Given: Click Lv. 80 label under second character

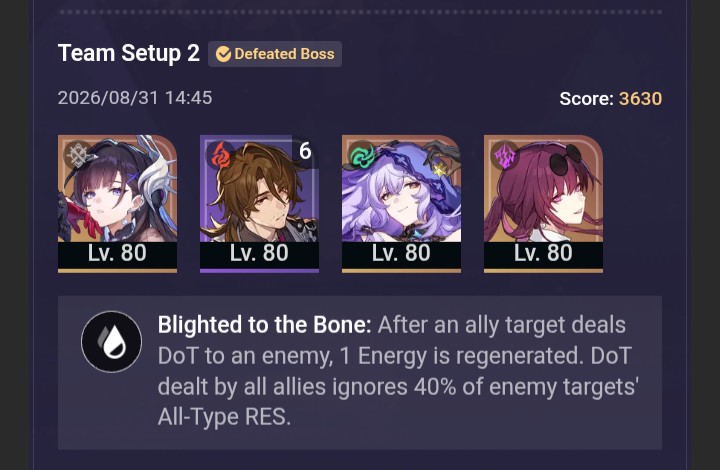Looking at the screenshot, I should [259, 253].
